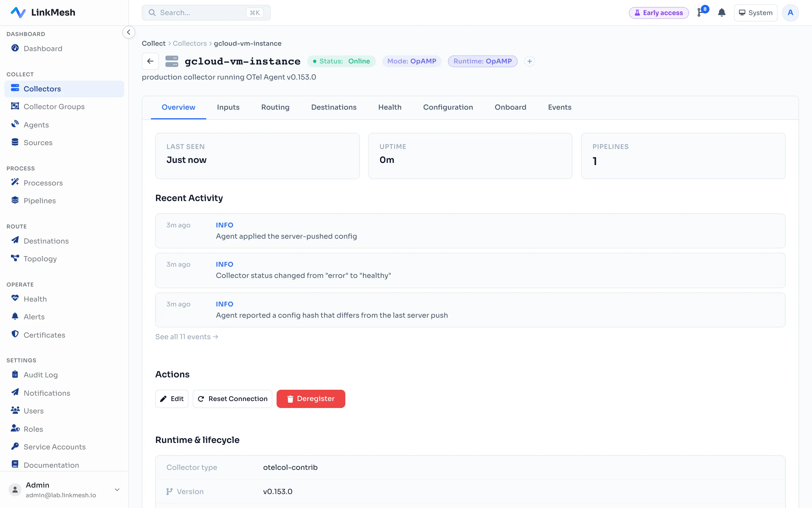This screenshot has height=508, width=812.
Task: Open Documentation book icon in sidebar
Action: pyautogui.click(x=15, y=464)
